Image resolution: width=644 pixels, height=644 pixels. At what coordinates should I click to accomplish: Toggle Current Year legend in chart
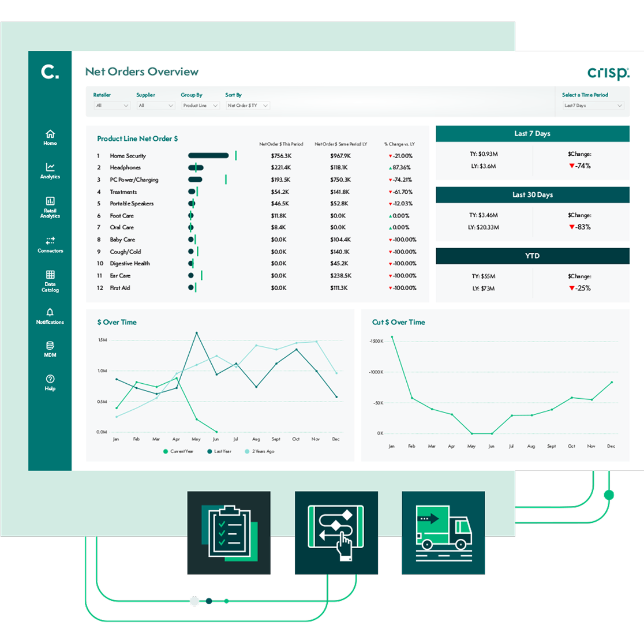click(x=179, y=451)
